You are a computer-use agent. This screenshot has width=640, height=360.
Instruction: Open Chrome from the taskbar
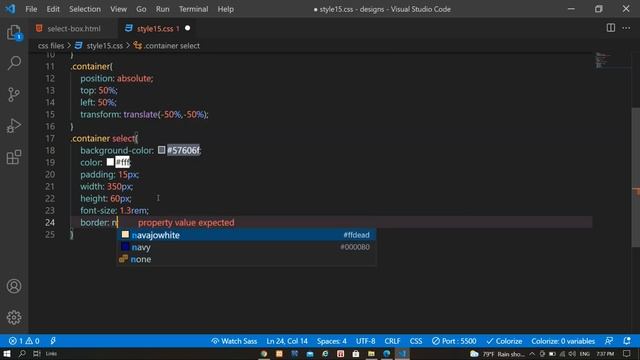(264, 353)
